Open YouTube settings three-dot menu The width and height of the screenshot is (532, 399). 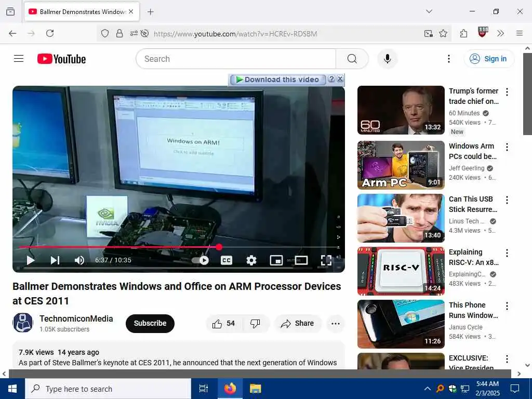pos(448,59)
